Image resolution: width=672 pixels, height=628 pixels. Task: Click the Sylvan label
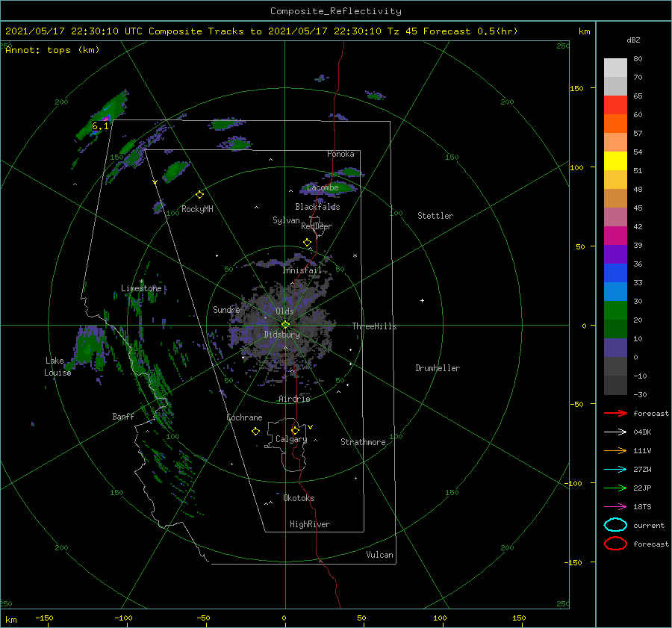[x=286, y=220]
